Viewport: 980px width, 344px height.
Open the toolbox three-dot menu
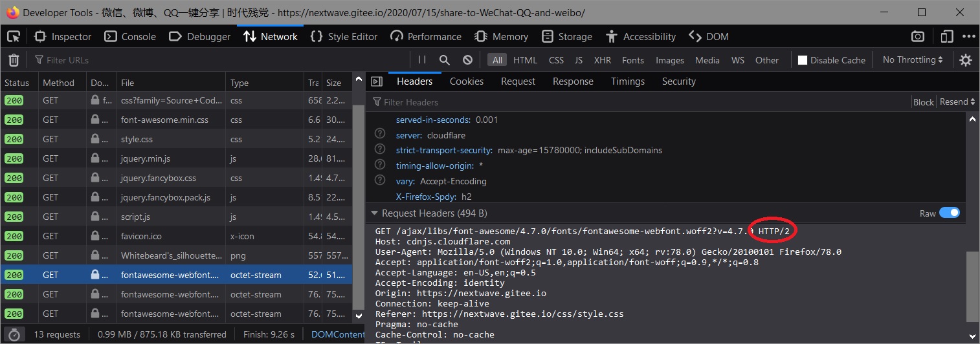click(x=968, y=36)
